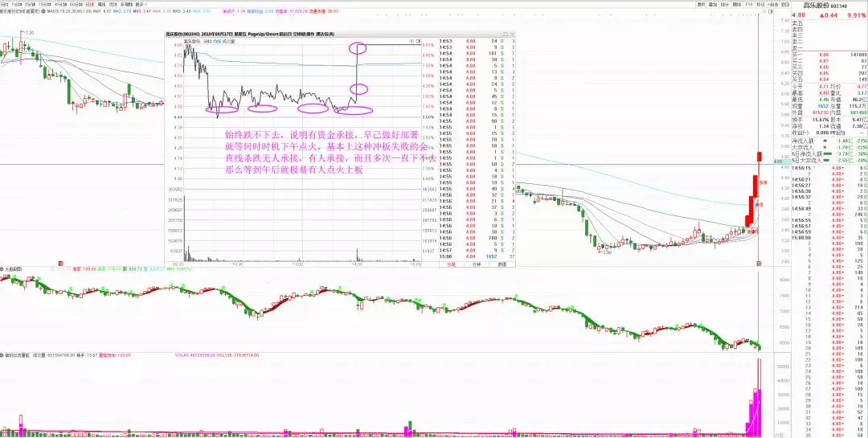This screenshot has width=868, height=438.
Task: Switch to the 分时 period tab
Action: (5, 5)
